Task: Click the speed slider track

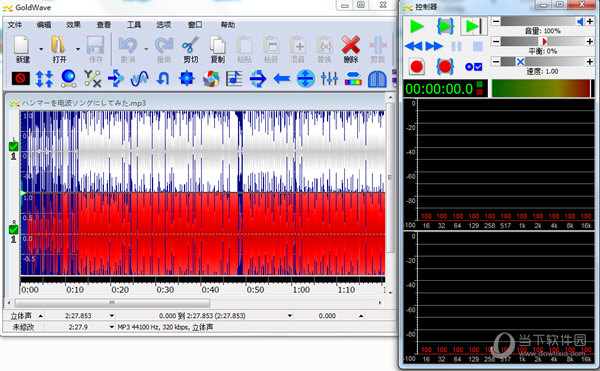Action: 543,61
